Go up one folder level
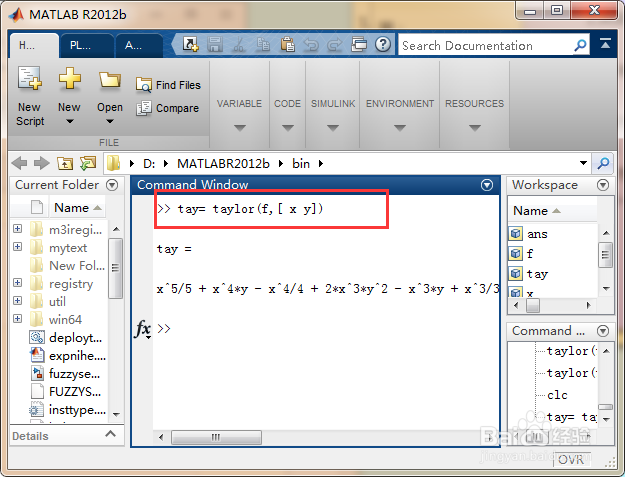The width and height of the screenshot is (625, 477). [x=65, y=163]
